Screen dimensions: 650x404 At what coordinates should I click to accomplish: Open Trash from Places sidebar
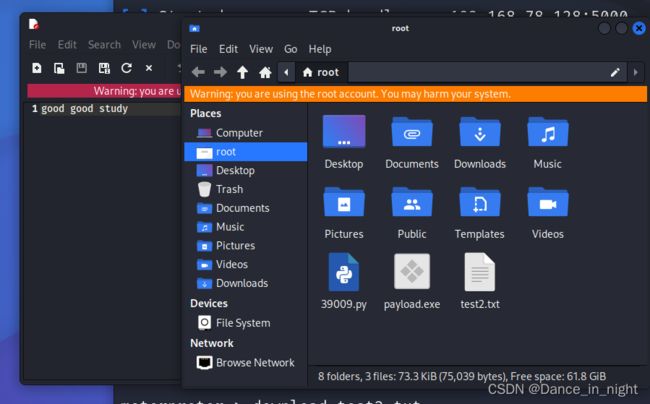(x=229, y=189)
